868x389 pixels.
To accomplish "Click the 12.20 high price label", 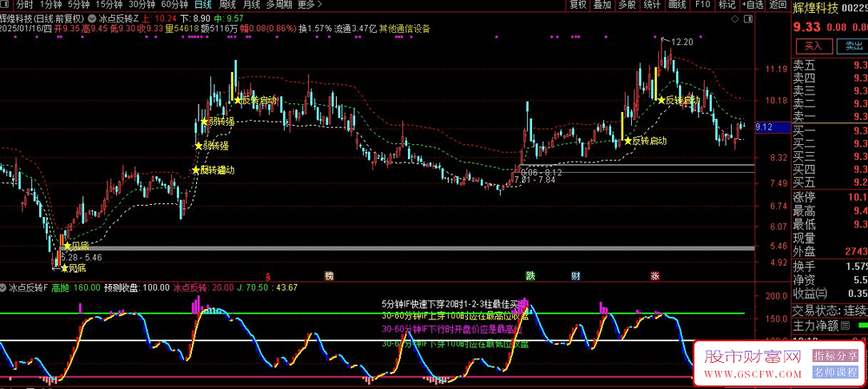I will 682,42.
